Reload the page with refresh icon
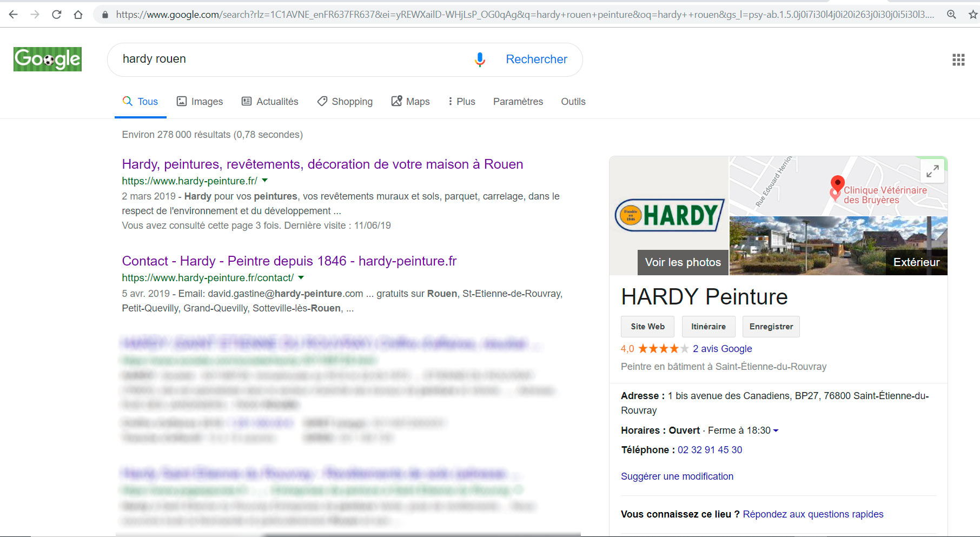 point(57,15)
